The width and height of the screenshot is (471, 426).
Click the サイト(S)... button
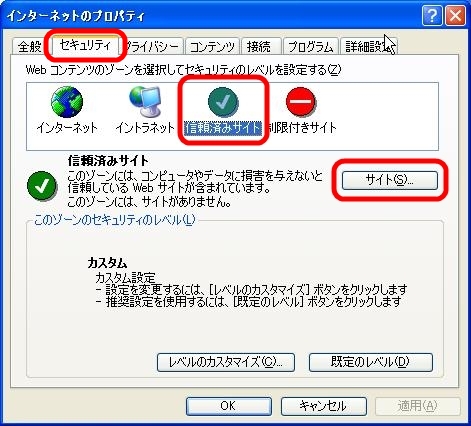pyautogui.click(x=390, y=180)
